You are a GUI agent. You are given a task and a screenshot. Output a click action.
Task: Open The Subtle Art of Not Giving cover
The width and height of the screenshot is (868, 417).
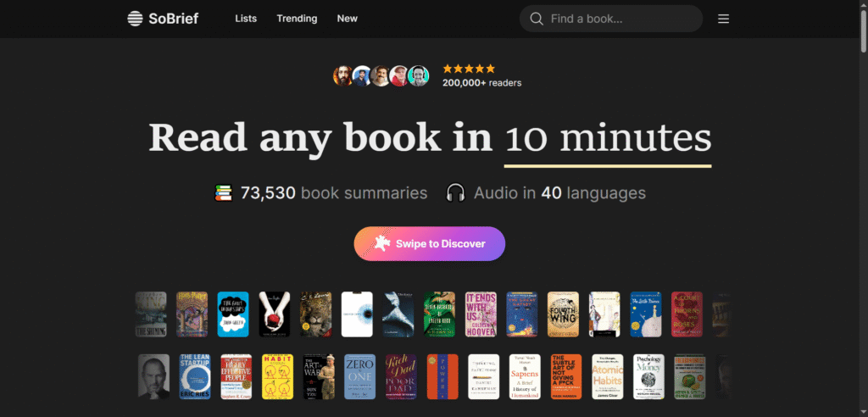(566, 377)
